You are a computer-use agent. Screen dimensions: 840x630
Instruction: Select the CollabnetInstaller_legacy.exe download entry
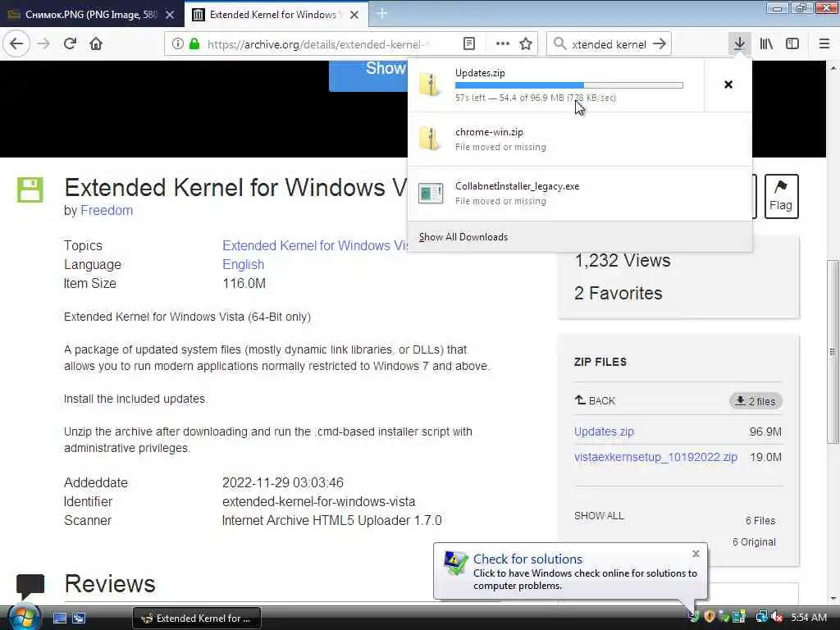click(x=580, y=194)
